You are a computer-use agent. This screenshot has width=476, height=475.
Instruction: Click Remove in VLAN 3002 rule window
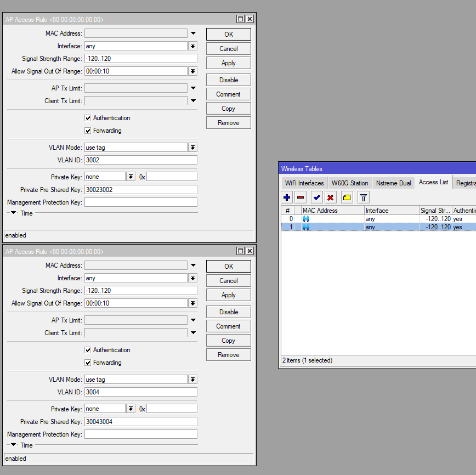coord(229,123)
